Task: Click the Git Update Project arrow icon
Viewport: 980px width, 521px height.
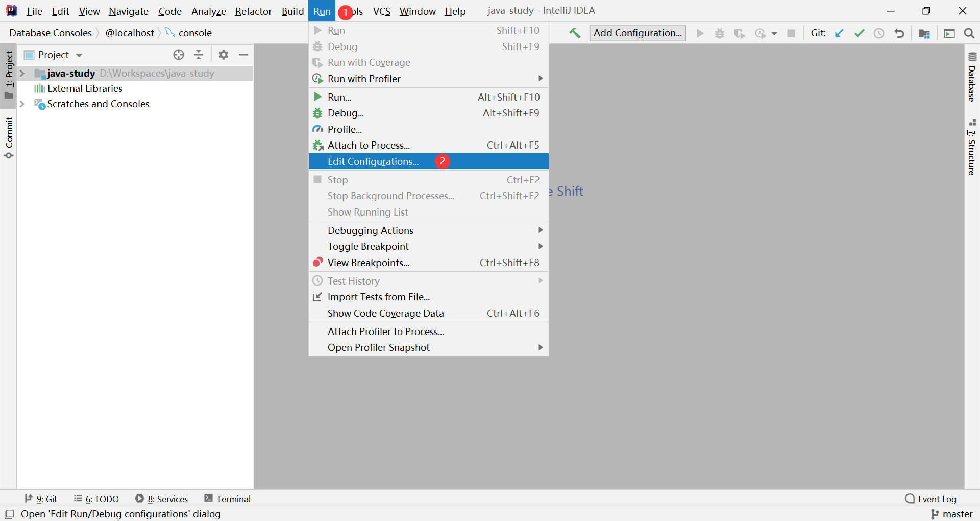Action: tap(839, 33)
